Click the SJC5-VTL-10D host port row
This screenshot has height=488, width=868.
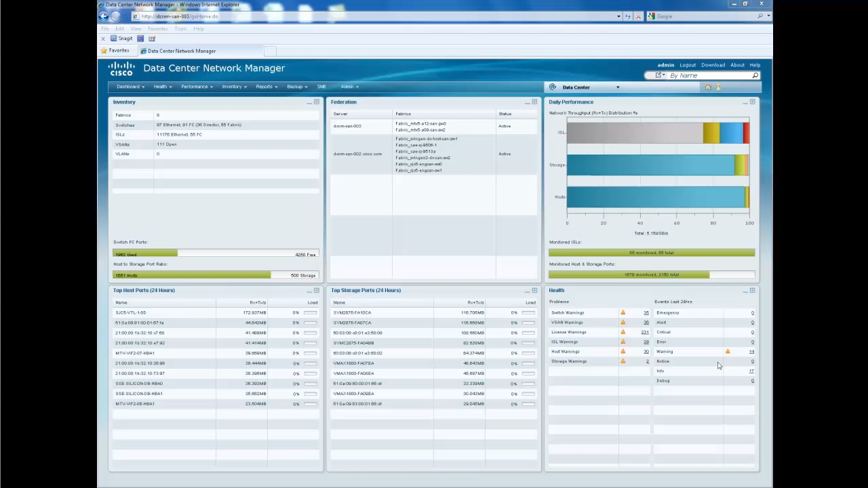(x=216, y=312)
